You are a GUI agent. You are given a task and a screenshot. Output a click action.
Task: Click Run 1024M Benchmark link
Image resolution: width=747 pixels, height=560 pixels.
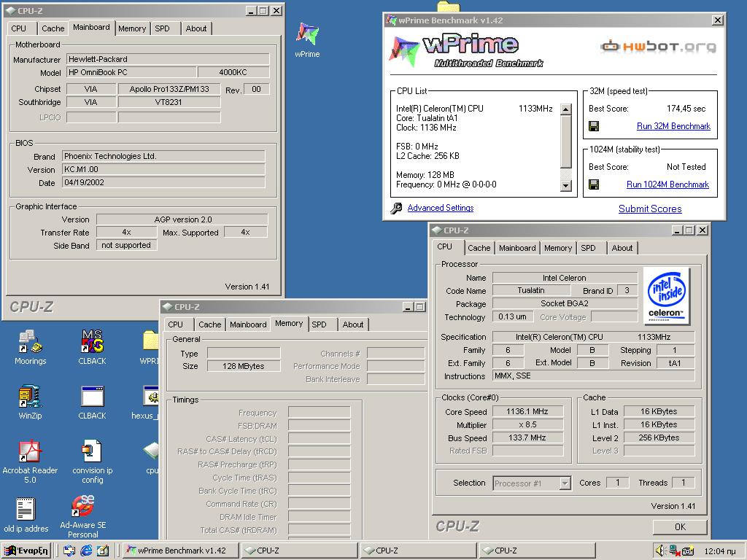click(x=668, y=184)
